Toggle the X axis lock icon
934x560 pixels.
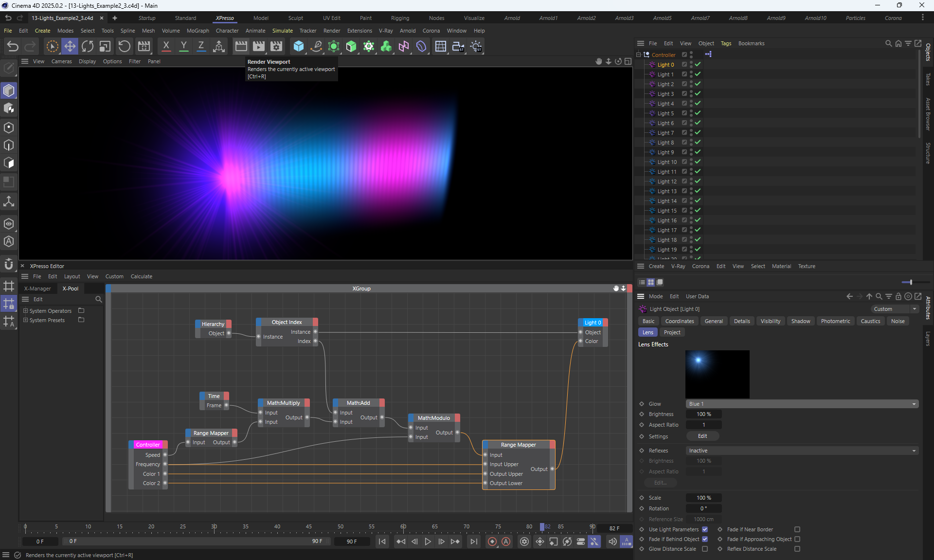coord(166,46)
